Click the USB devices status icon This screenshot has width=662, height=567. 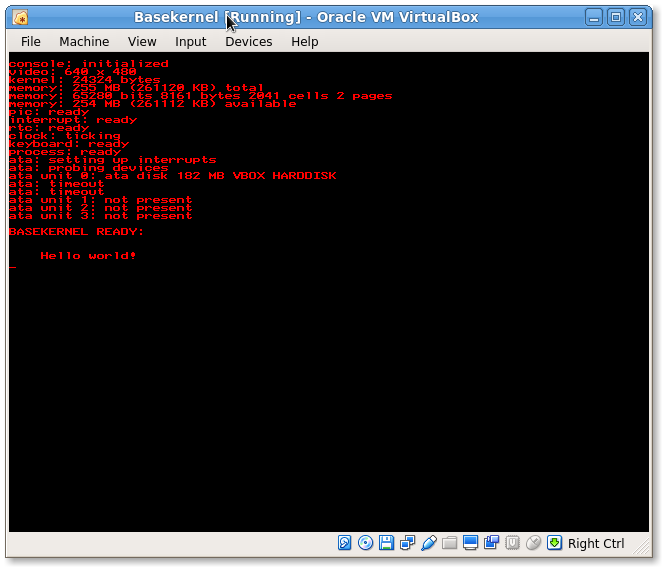click(429, 543)
